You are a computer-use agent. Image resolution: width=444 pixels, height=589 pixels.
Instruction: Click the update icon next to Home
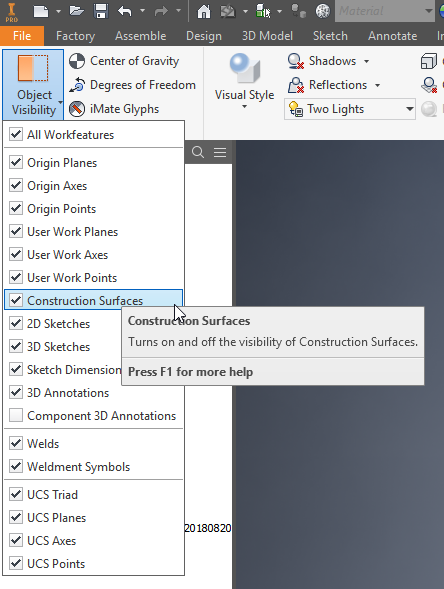click(228, 11)
